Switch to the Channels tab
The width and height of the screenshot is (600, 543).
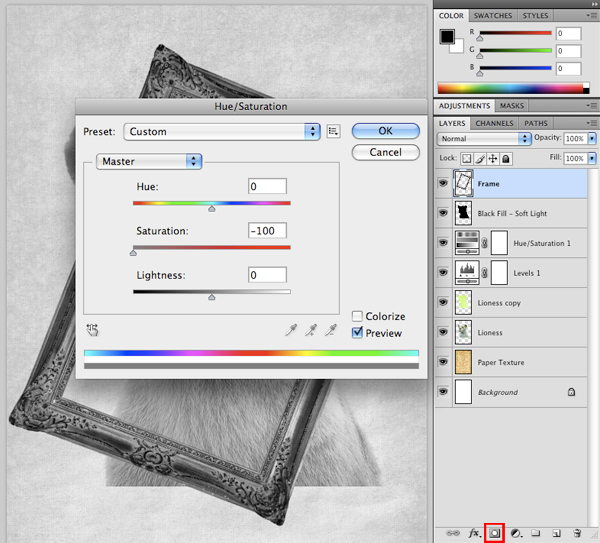coord(494,123)
